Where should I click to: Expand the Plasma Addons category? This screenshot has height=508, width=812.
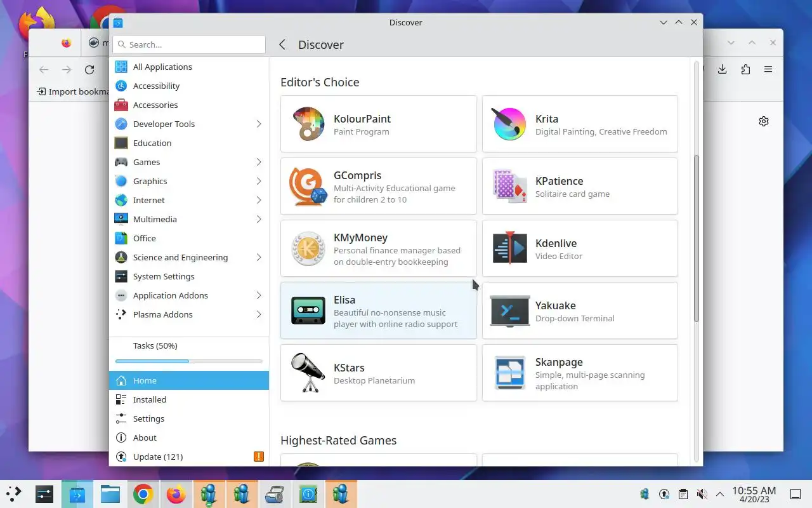[x=258, y=314]
